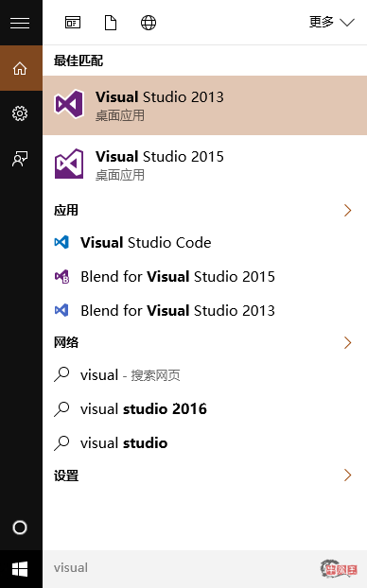367x588 pixels.
Task: Click Blend for Visual Studio 2015 icon
Action: pyautogui.click(x=61, y=277)
